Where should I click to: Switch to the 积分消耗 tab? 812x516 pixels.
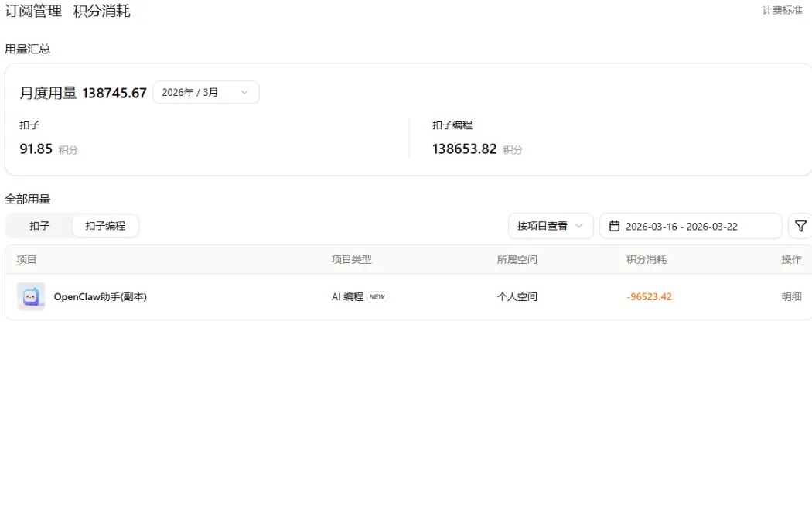coord(101,11)
